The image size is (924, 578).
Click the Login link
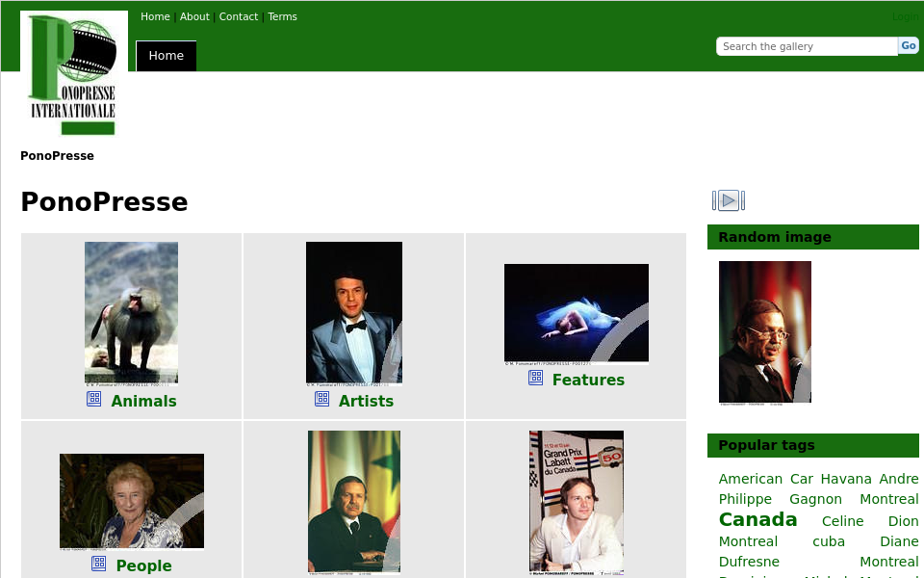pos(905,16)
